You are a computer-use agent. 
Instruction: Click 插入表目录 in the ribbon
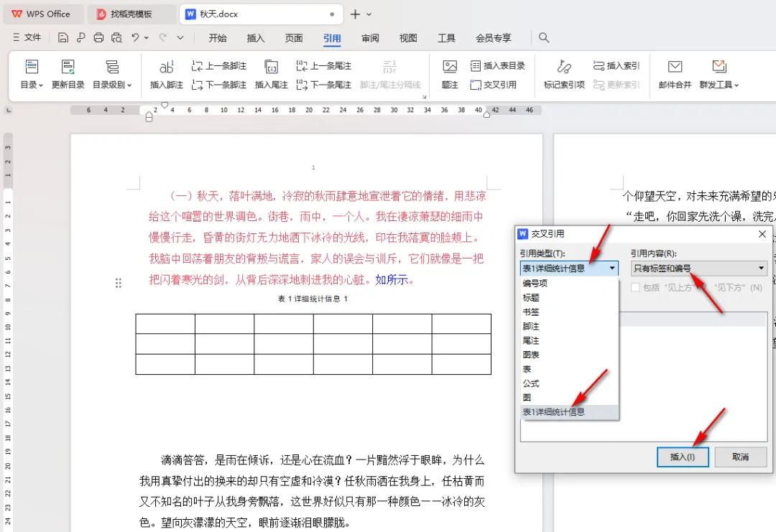pyautogui.click(x=497, y=66)
